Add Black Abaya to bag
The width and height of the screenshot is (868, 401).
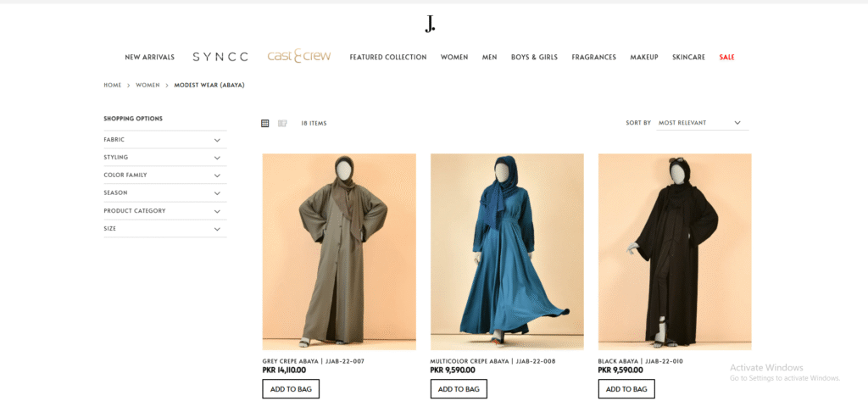coord(626,389)
